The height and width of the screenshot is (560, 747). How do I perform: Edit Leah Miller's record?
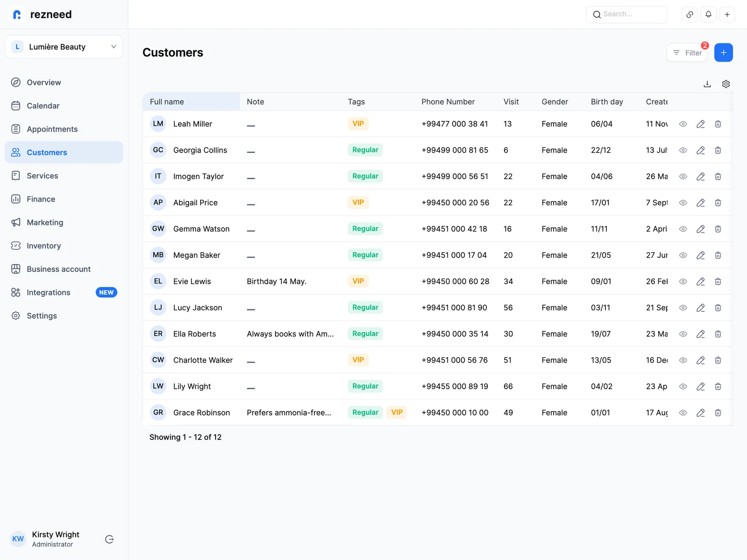click(700, 124)
